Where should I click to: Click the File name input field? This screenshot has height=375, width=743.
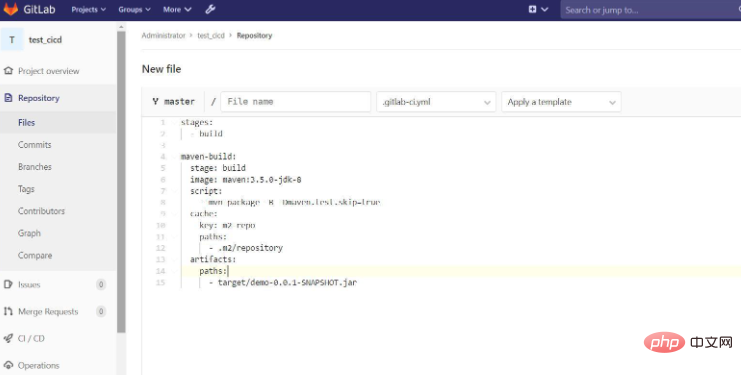point(296,102)
